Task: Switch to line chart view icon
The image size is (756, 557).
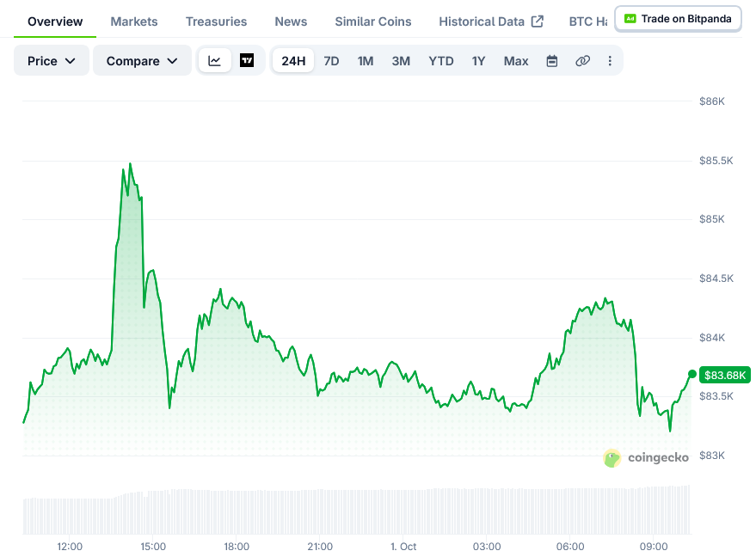Action: coord(214,61)
